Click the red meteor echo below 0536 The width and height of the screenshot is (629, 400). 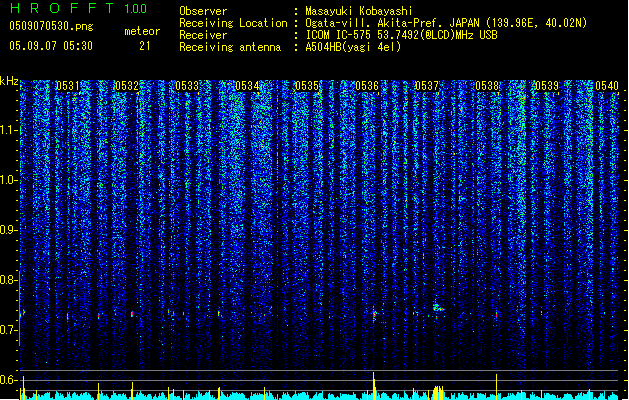[x=374, y=316]
